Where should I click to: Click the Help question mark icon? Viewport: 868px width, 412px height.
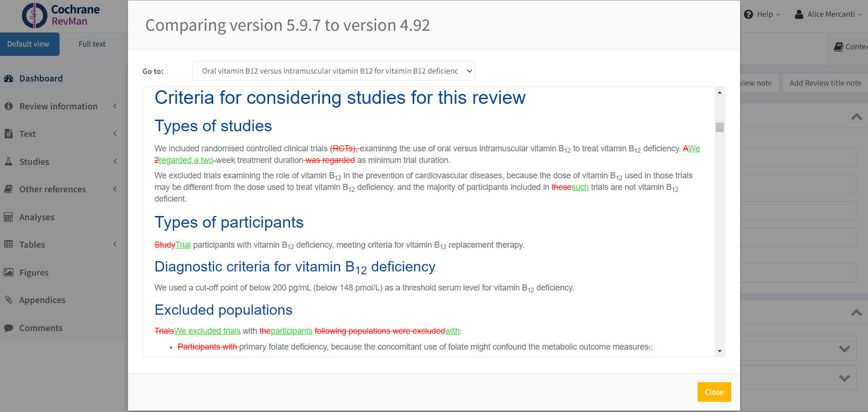tap(748, 14)
